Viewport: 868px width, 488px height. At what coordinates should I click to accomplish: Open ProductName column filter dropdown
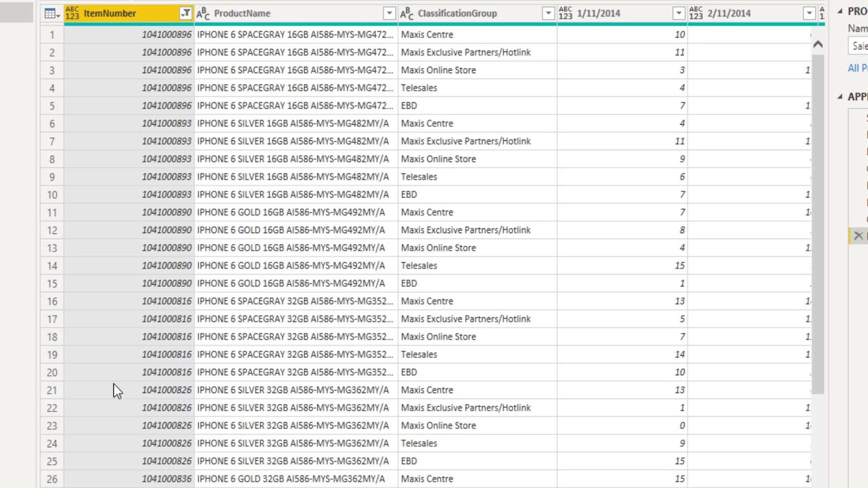coord(390,14)
